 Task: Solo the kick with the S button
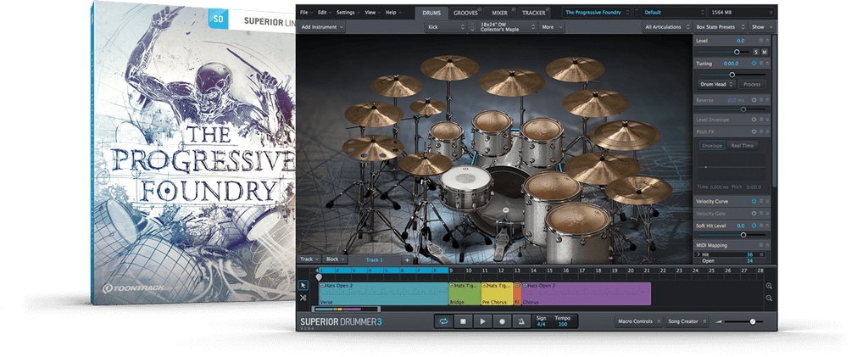click(x=756, y=52)
